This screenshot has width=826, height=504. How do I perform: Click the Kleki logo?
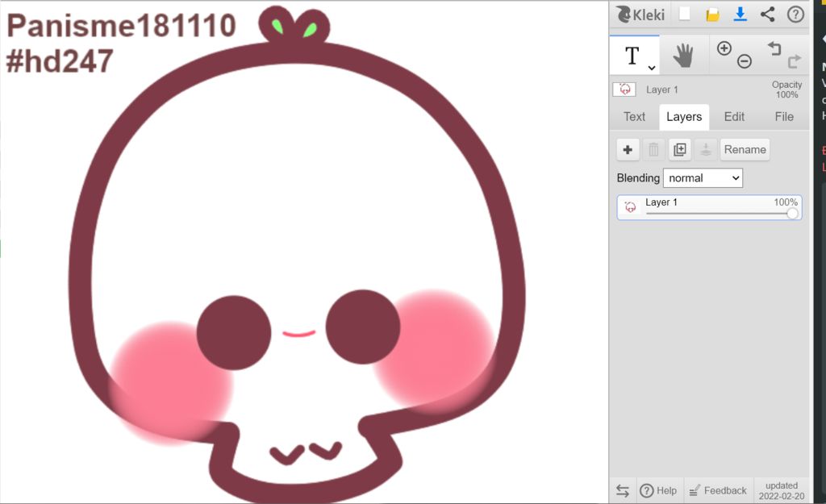click(x=640, y=15)
